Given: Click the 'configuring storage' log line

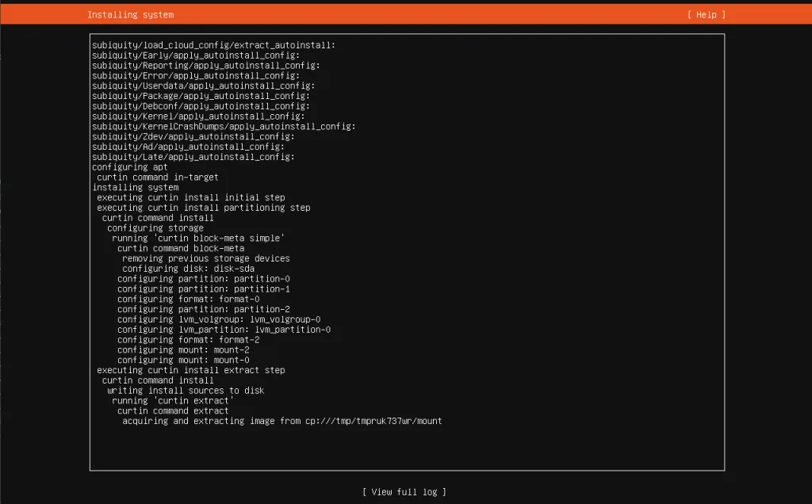Looking at the screenshot, I should point(155,228).
